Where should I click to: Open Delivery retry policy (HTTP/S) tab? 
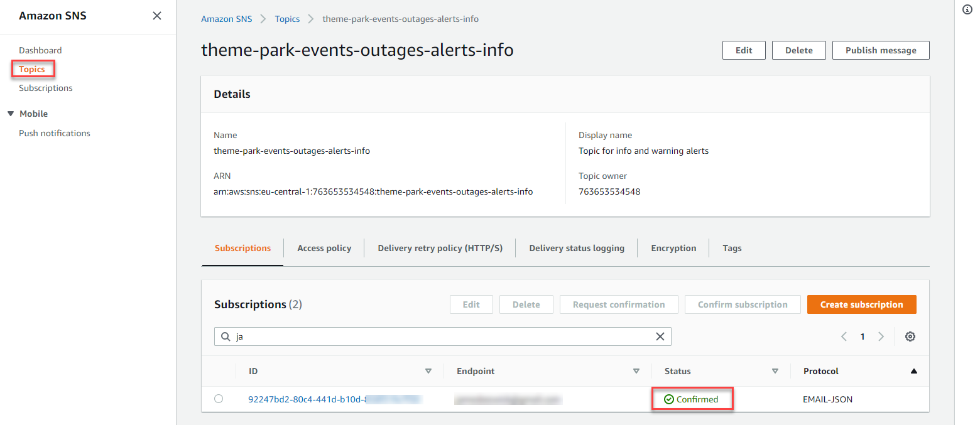coord(440,248)
